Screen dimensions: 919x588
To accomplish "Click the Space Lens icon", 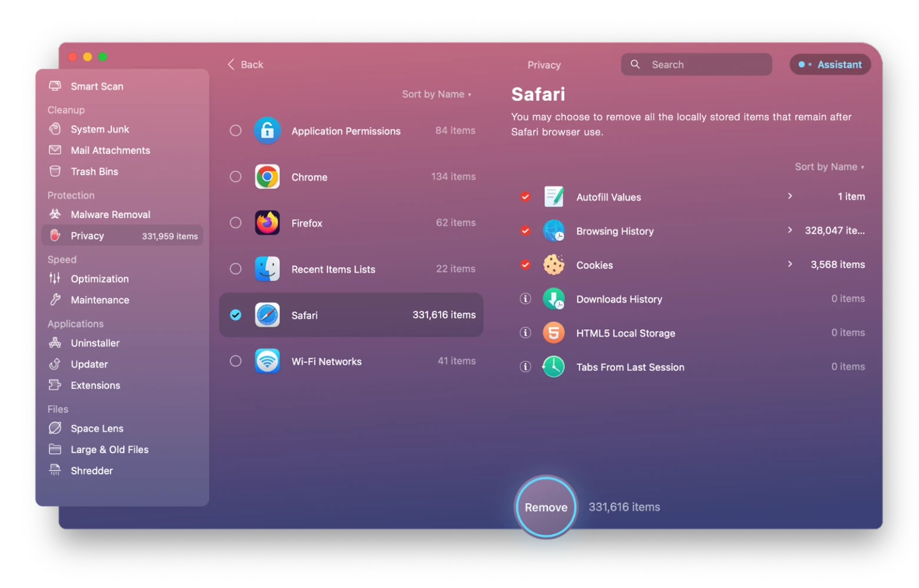I will tap(55, 428).
